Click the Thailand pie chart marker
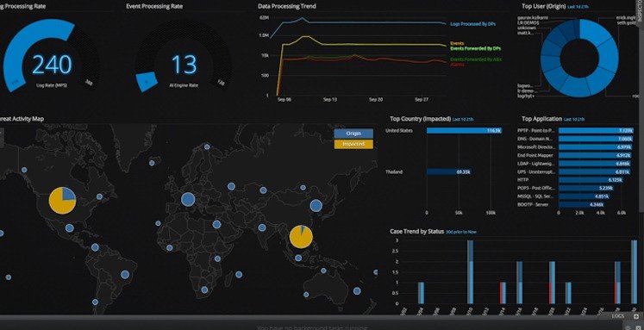This screenshot has height=330, width=644. point(301,237)
